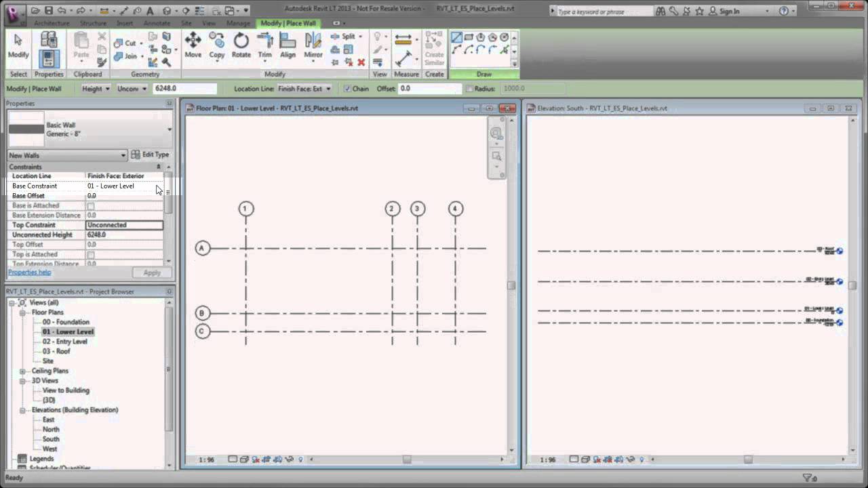Screen dimensions: 868x488
Task: Select the Rotate tool
Action: pos(241,46)
